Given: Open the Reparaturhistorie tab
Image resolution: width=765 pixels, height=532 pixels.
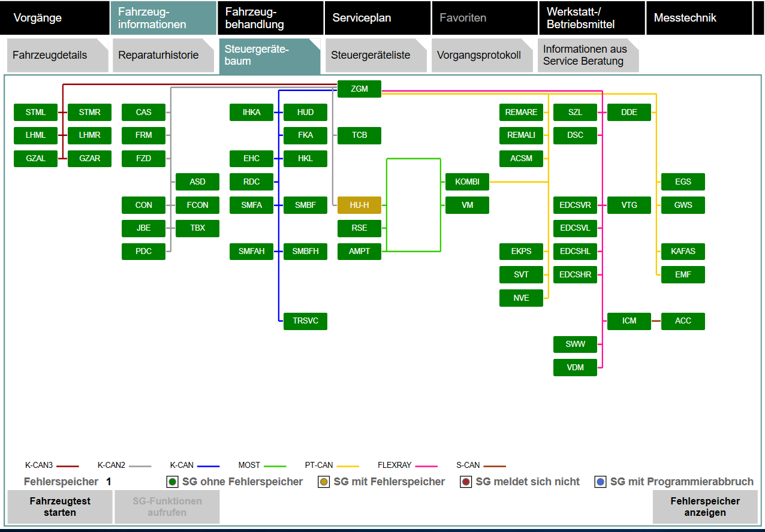Looking at the screenshot, I should click(x=158, y=55).
